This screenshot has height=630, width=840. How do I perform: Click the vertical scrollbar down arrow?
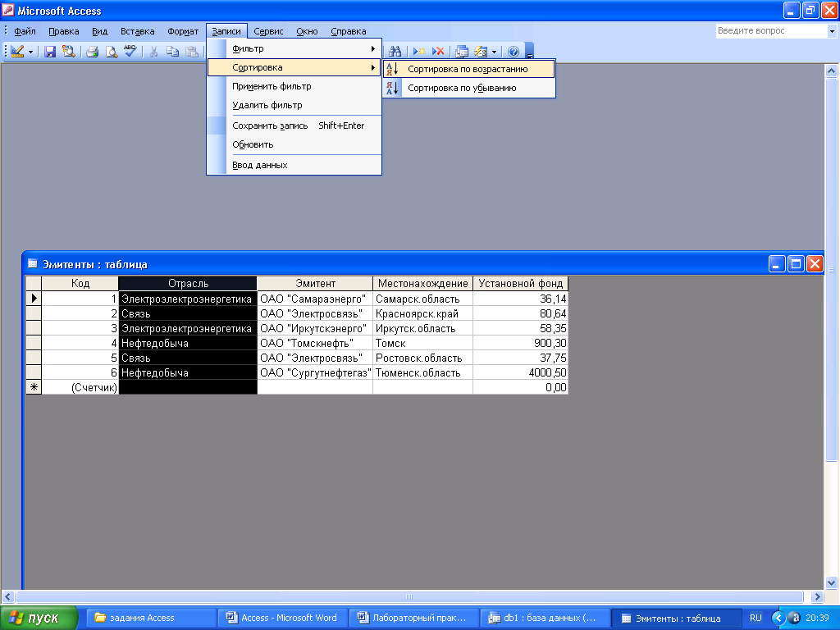point(831,583)
